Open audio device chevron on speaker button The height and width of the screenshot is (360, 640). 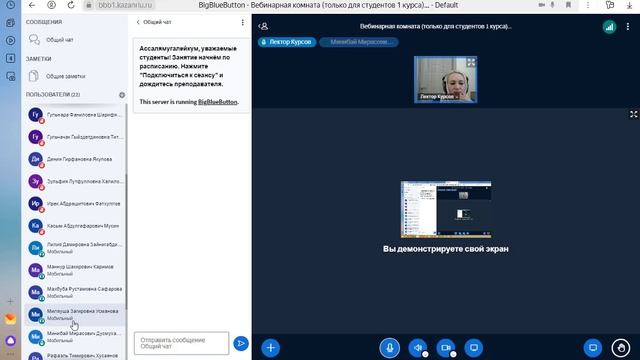pyautogui.click(x=425, y=354)
